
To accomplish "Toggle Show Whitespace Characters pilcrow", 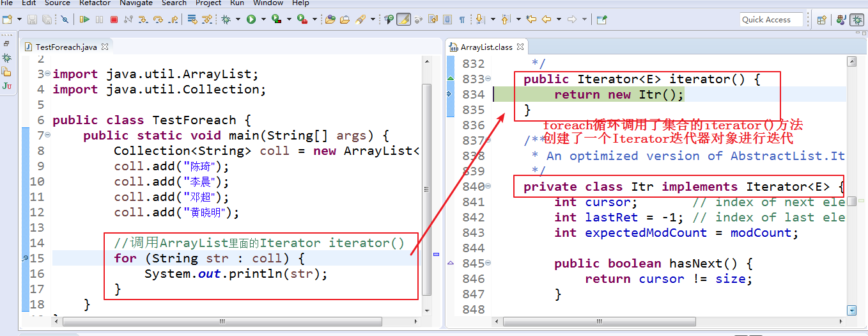I will pyautogui.click(x=462, y=20).
